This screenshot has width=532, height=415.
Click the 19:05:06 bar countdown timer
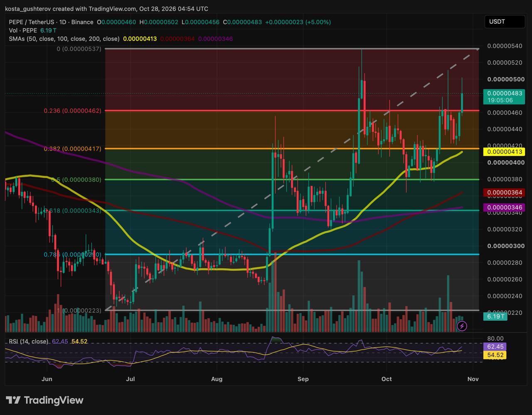point(500,100)
